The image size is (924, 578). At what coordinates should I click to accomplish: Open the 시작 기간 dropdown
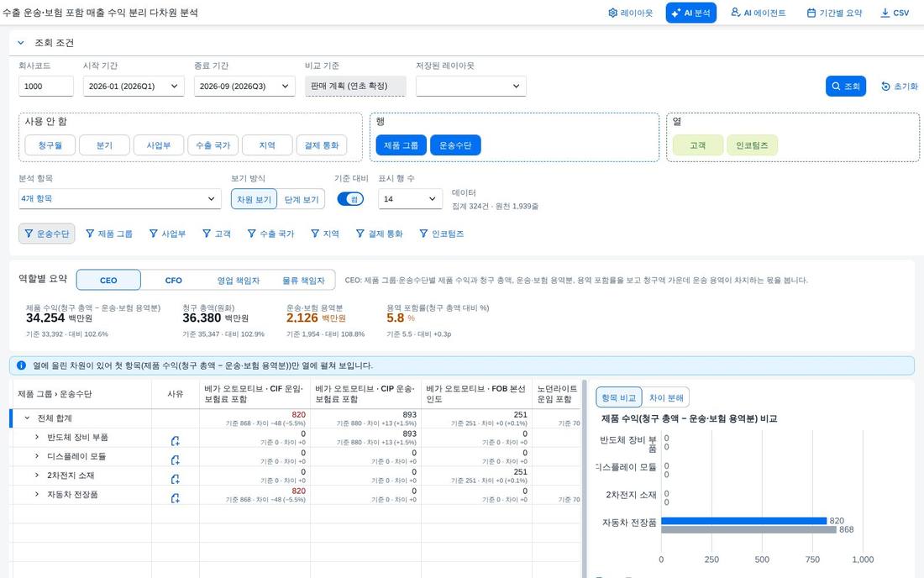pyautogui.click(x=134, y=86)
